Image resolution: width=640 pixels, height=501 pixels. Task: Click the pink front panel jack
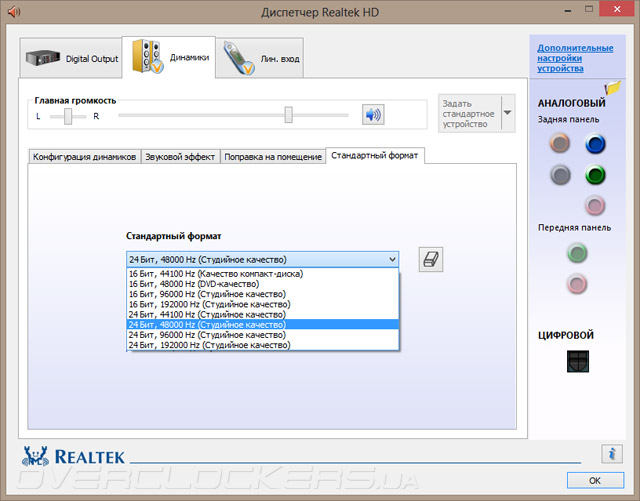click(x=577, y=283)
